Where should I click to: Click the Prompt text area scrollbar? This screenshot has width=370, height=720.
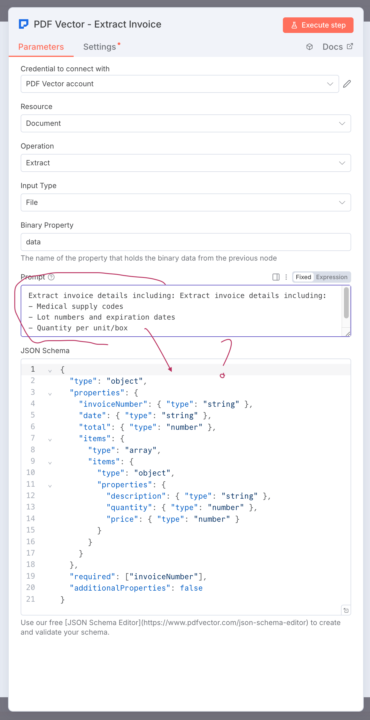[346, 303]
